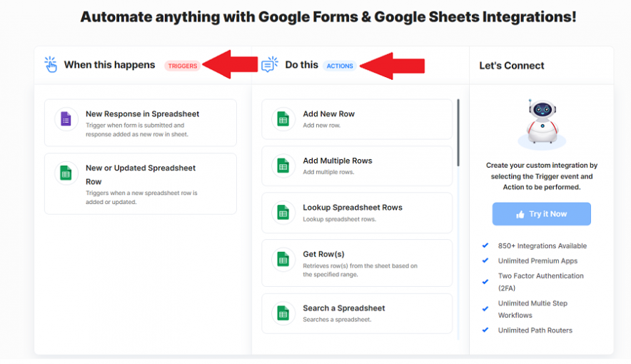Click the Try it Now label
The height and width of the screenshot is (364, 631).
[x=547, y=214]
